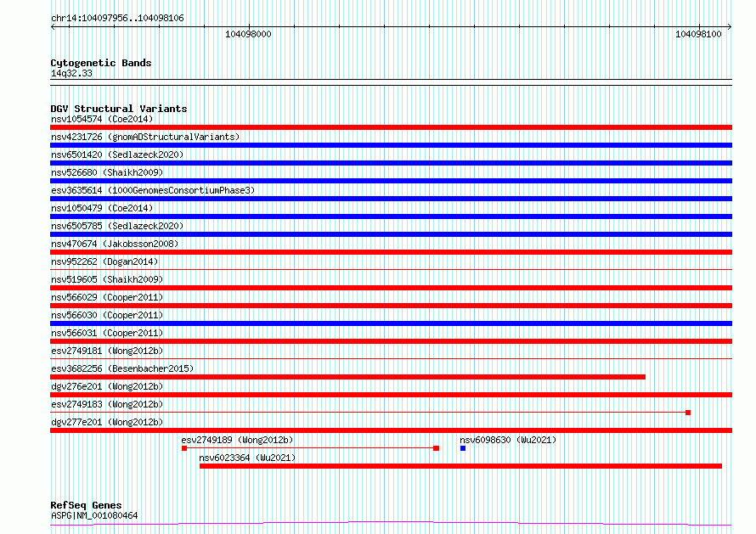Click the blue bar of nsv6505785
Image resolution: width=756 pixels, height=534 pixels.
(391, 234)
